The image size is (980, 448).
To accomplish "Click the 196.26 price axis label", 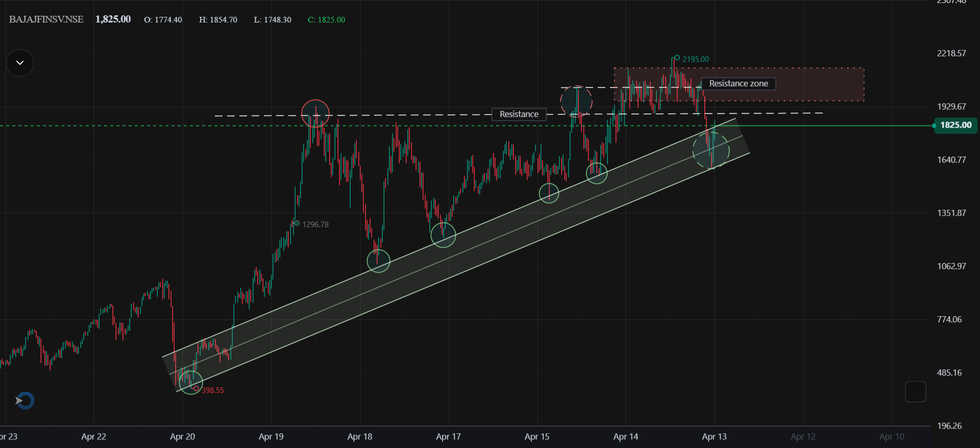I will click(x=949, y=426).
